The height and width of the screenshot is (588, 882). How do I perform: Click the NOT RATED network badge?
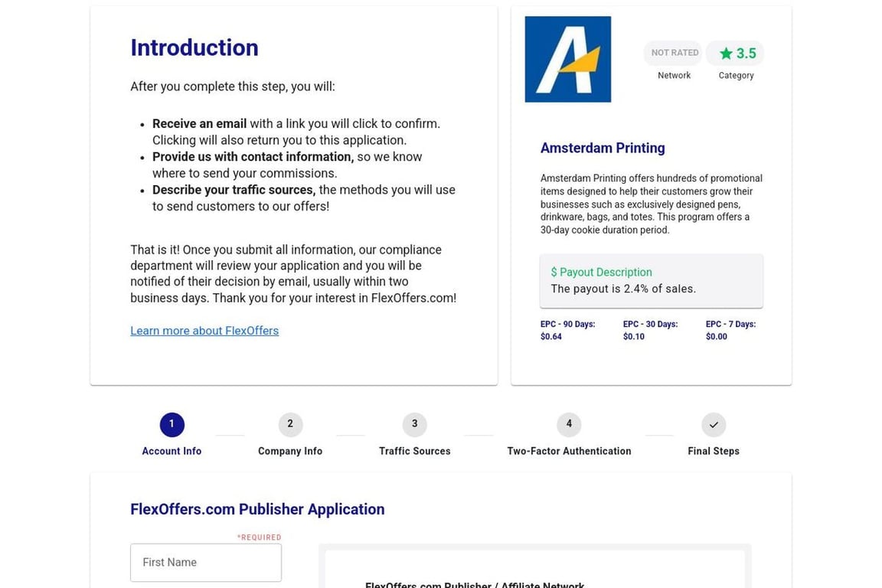[x=674, y=53]
